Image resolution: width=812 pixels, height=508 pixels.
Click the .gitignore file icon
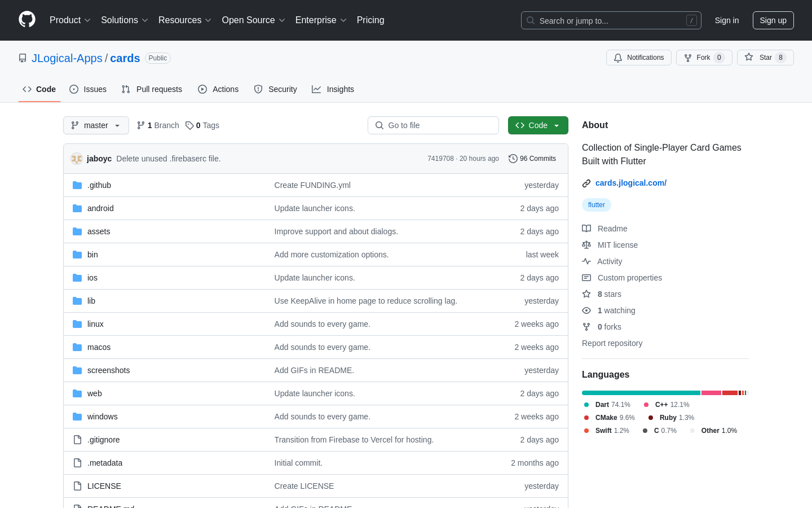[77, 440]
